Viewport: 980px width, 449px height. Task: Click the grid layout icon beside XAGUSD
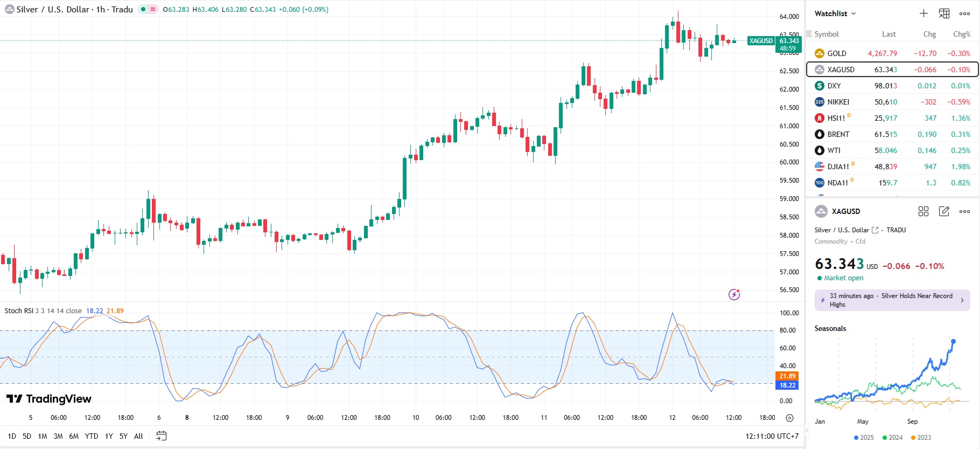tap(923, 211)
